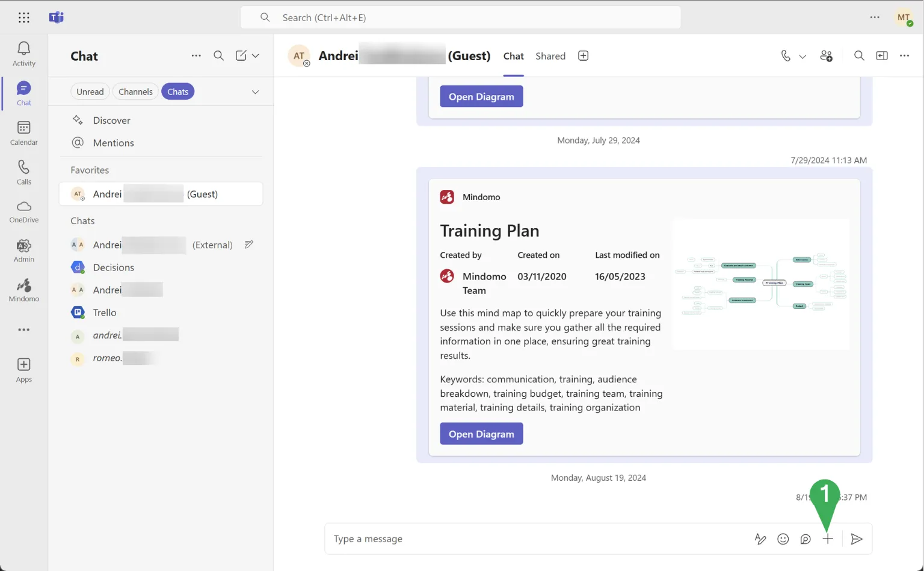Click the plus actions icon in compose box

pos(828,539)
